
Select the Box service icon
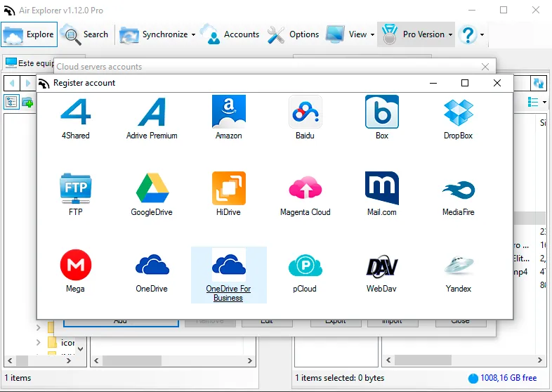pyautogui.click(x=382, y=119)
